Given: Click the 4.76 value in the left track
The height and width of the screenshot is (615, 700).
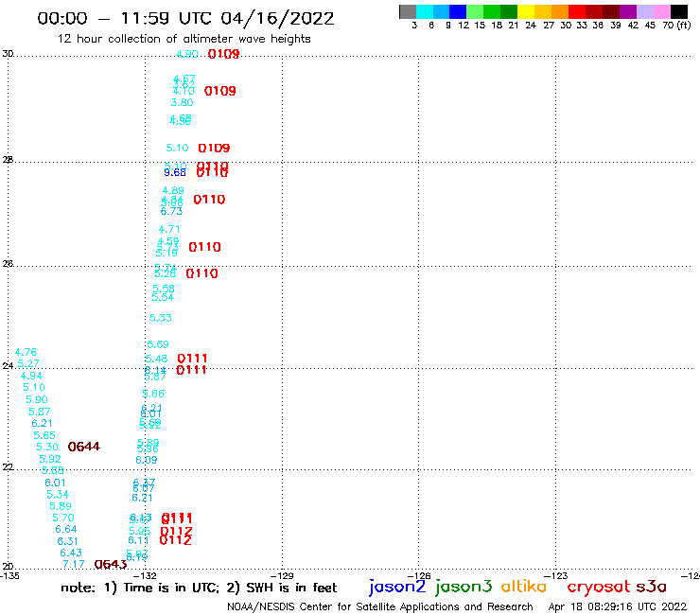Looking at the screenshot, I should pyautogui.click(x=26, y=352).
